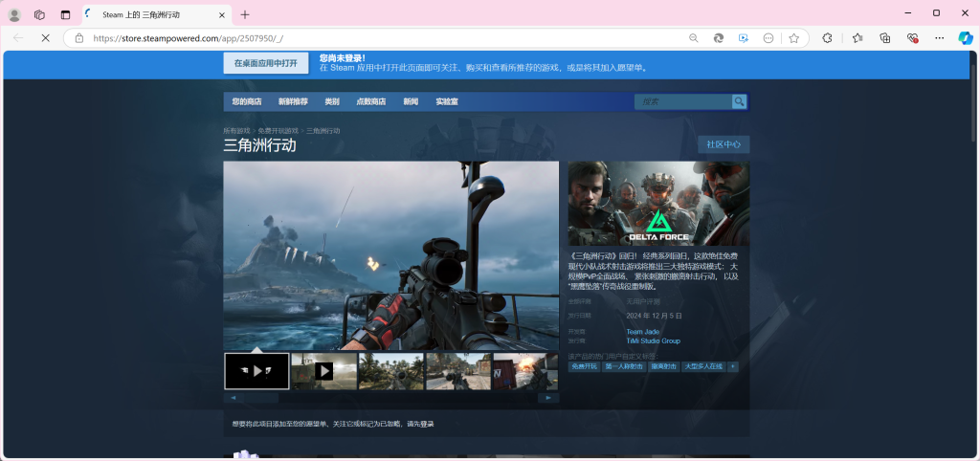
Task: Open the Workspaces icon in the title bar
Action: click(x=39, y=15)
